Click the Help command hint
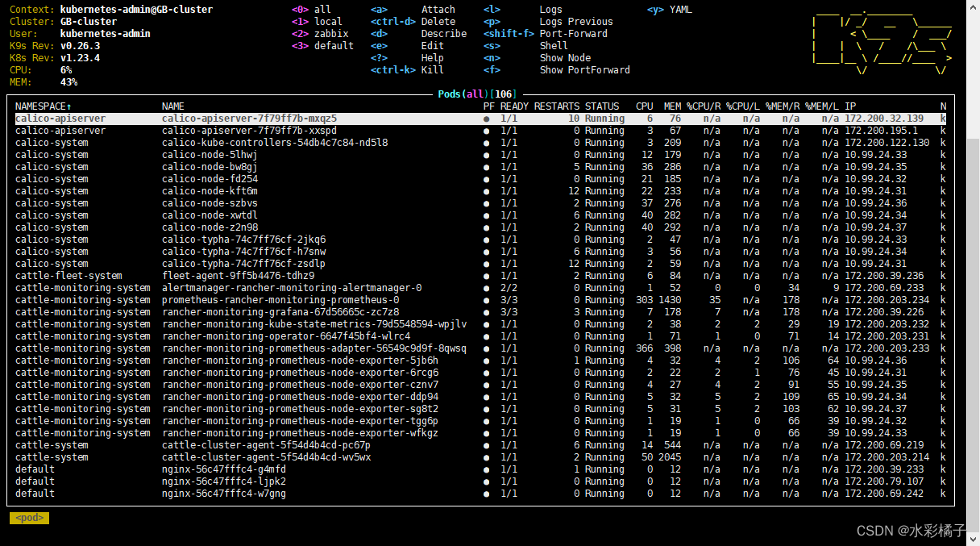 tap(407, 58)
